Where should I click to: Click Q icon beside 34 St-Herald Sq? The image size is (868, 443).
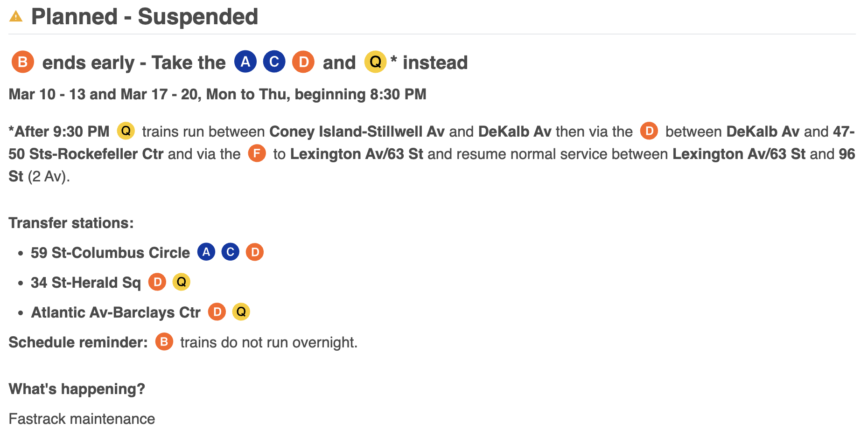click(x=182, y=282)
